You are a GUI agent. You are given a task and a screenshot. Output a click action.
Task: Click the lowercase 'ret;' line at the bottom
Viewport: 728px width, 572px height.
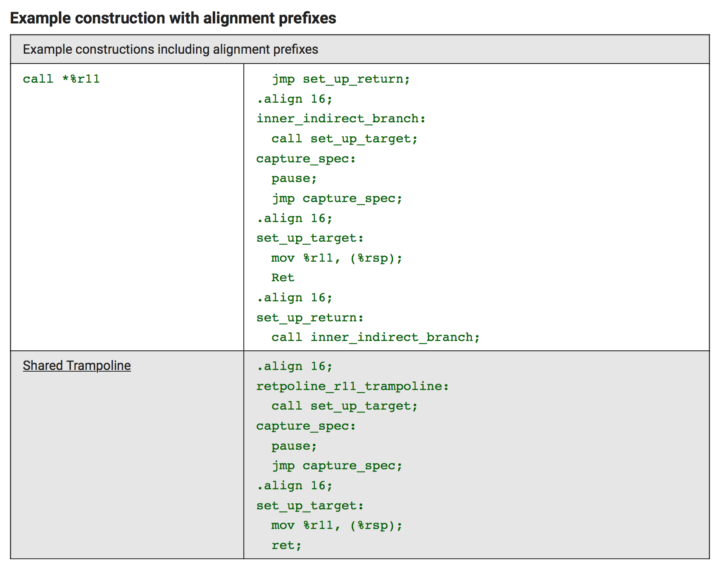[286, 545]
